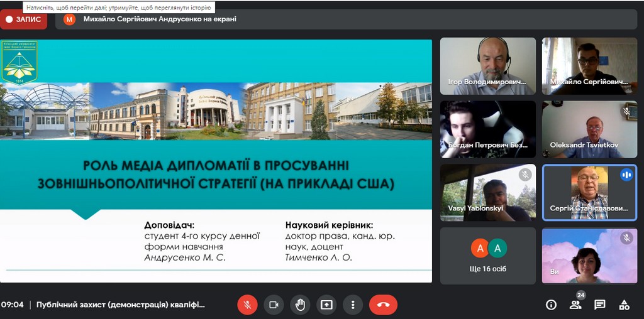
Task: Select the Vasyl Yablonskyi video tile
Action: point(488,192)
